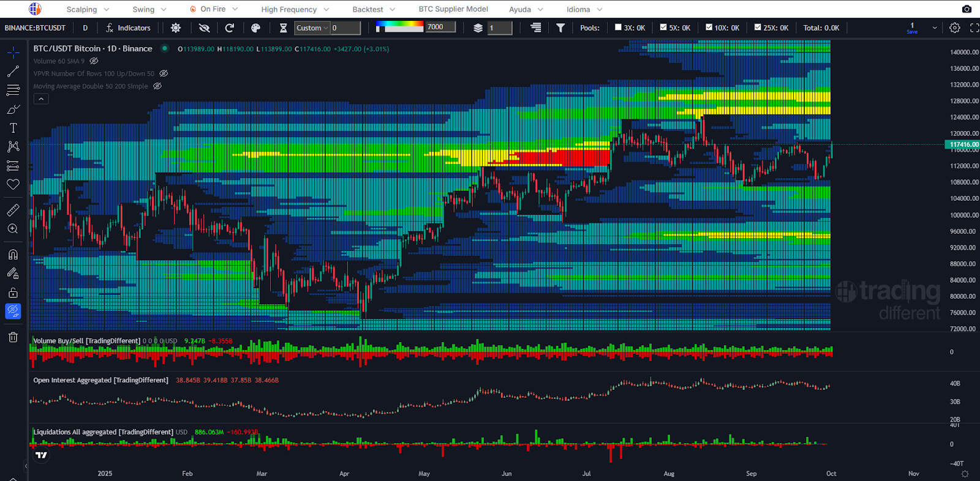Show the VPVR indicator via eye icon

[x=164, y=73]
